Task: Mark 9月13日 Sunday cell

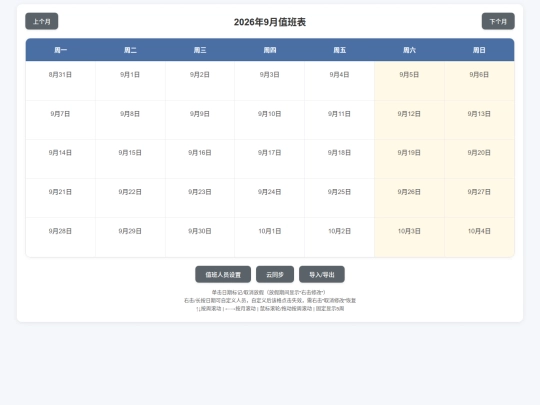Action: (479, 120)
